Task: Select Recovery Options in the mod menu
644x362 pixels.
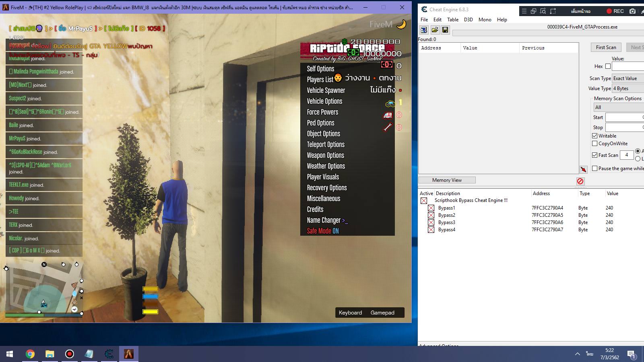Action: point(327,188)
